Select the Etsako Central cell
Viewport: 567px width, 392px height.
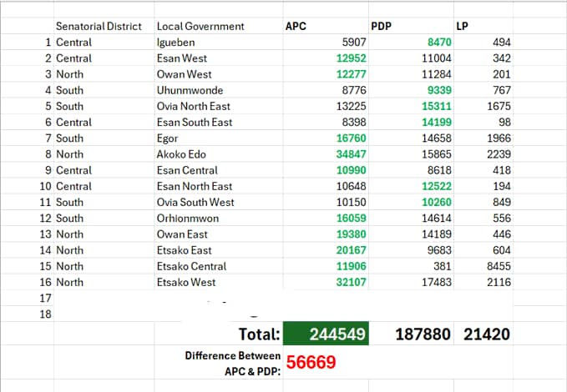219,266
